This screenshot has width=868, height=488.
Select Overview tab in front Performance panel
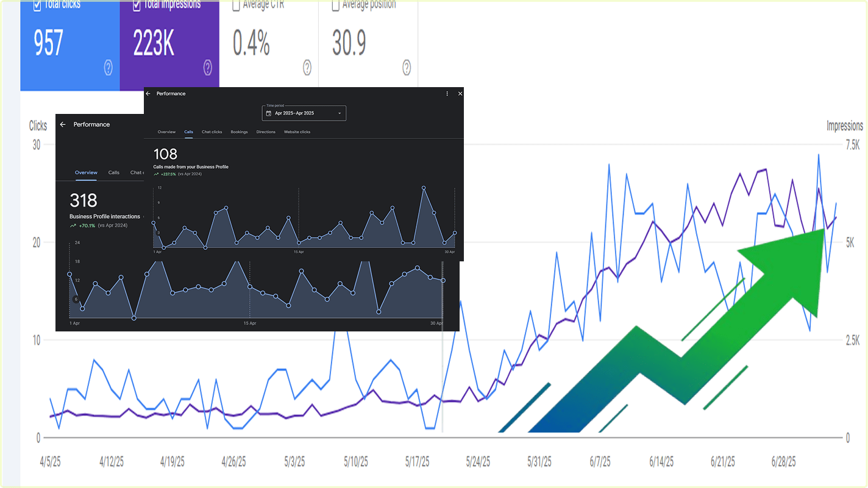click(x=166, y=132)
